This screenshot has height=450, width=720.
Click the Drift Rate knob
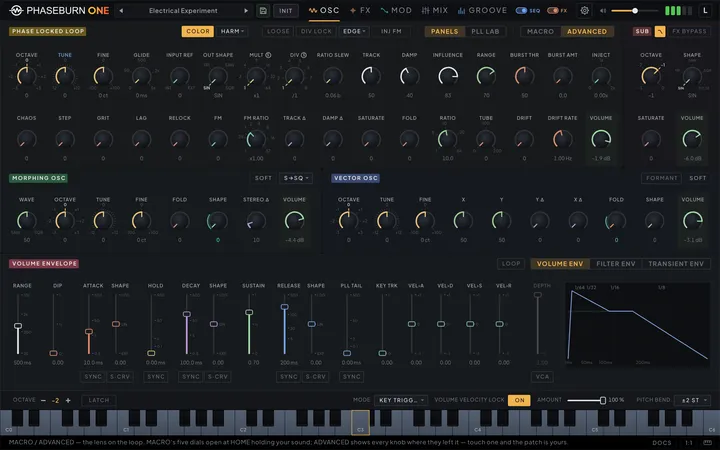point(562,139)
